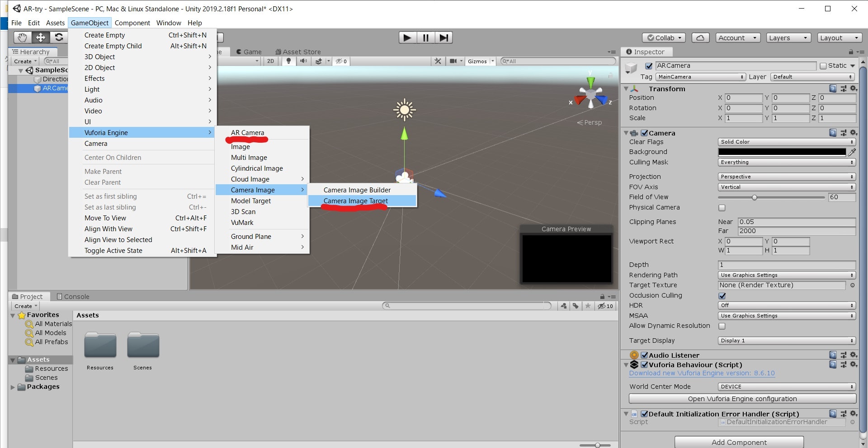Toggle 2D scene view mode
This screenshot has width=868, height=448.
(270, 61)
